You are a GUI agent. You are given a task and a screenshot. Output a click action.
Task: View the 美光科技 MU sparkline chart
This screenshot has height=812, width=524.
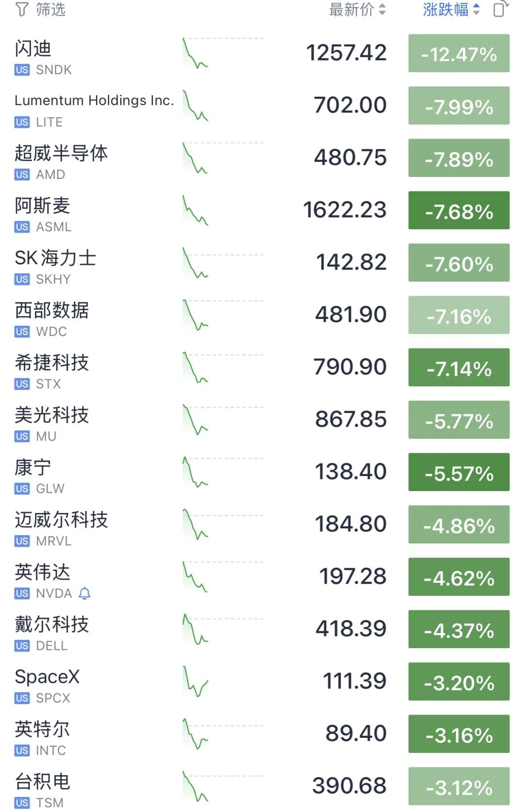223,420
